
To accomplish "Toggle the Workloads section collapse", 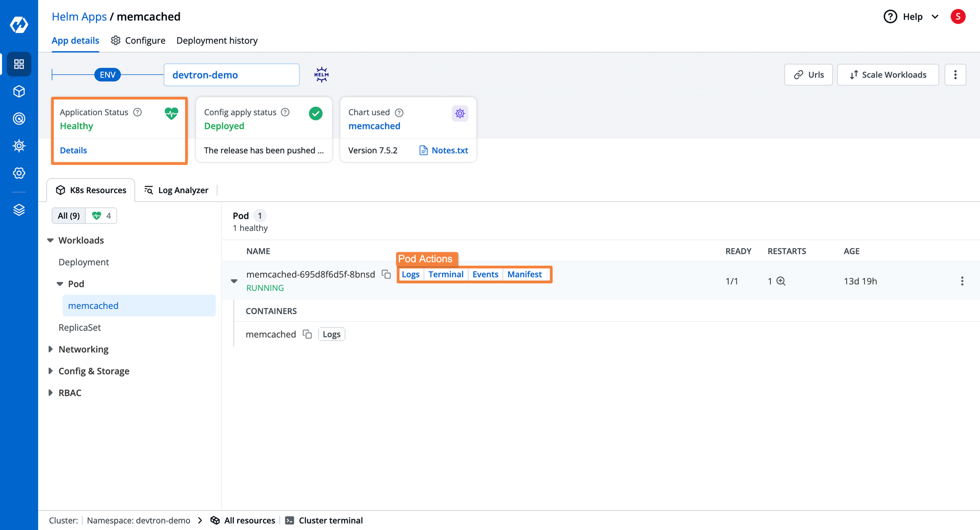I will pos(51,240).
